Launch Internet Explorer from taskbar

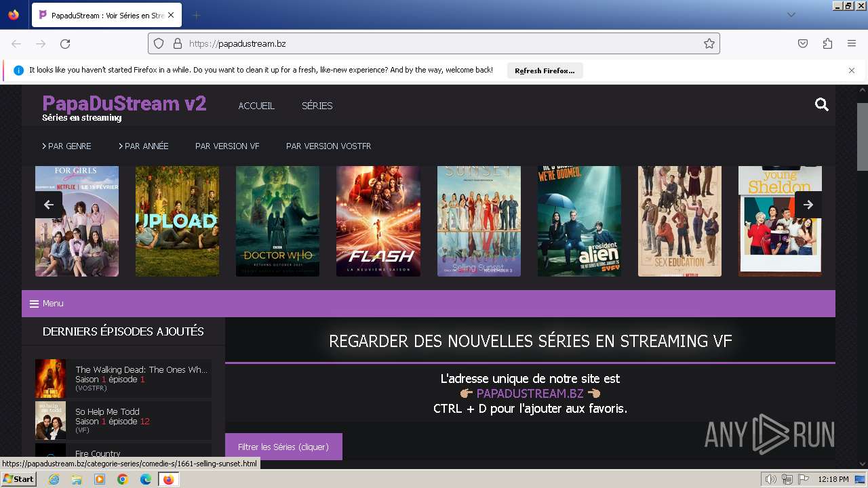click(54, 479)
